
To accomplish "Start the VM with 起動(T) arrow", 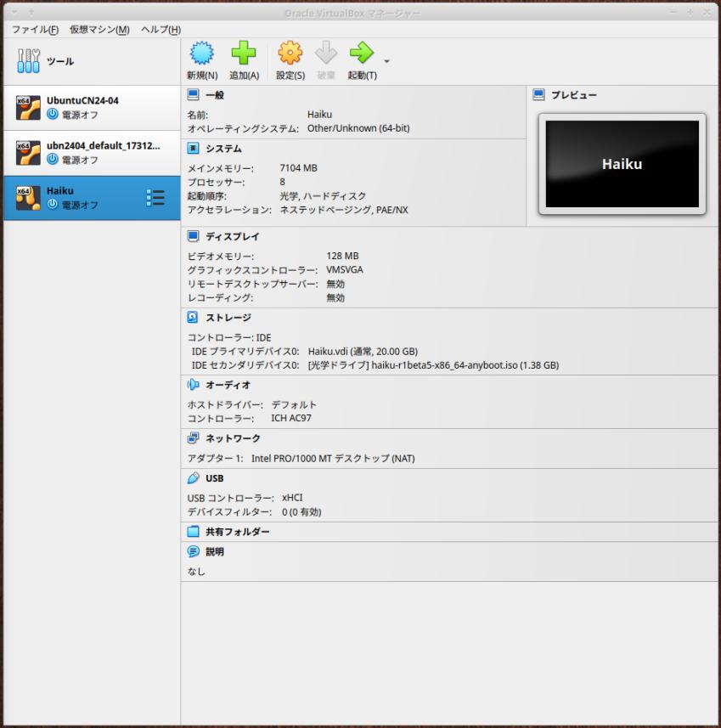I will click(362, 53).
